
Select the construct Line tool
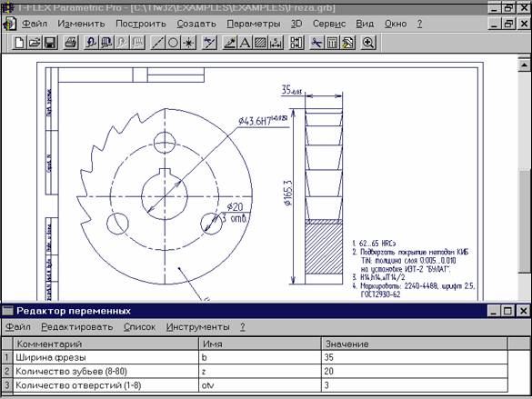click(157, 43)
